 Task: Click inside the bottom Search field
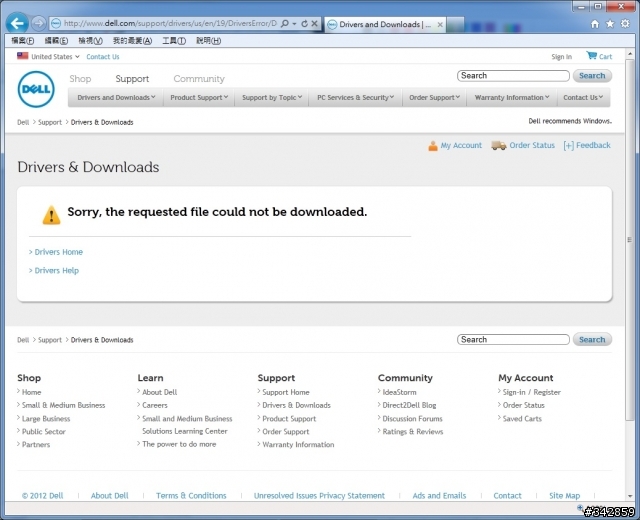[513, 340]
